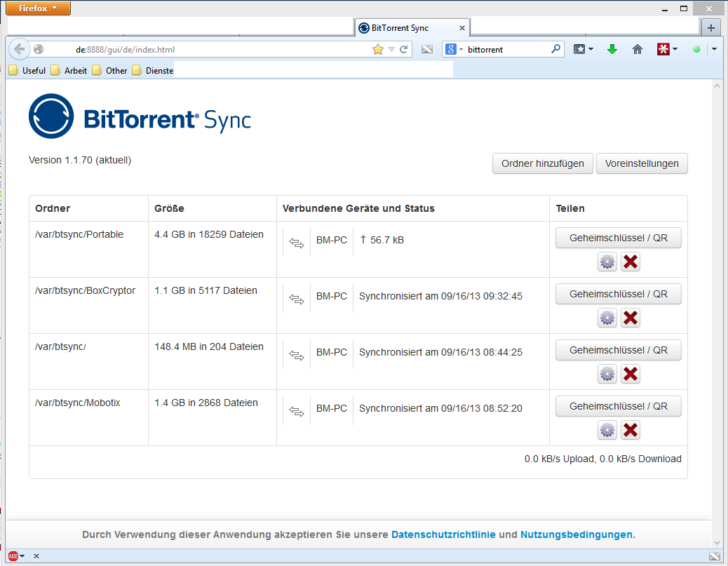Expand the red asterisk extension dropdown arrow
Image resolution: width=728 pixels, height=566 pixels.
[x=675, y=49]
